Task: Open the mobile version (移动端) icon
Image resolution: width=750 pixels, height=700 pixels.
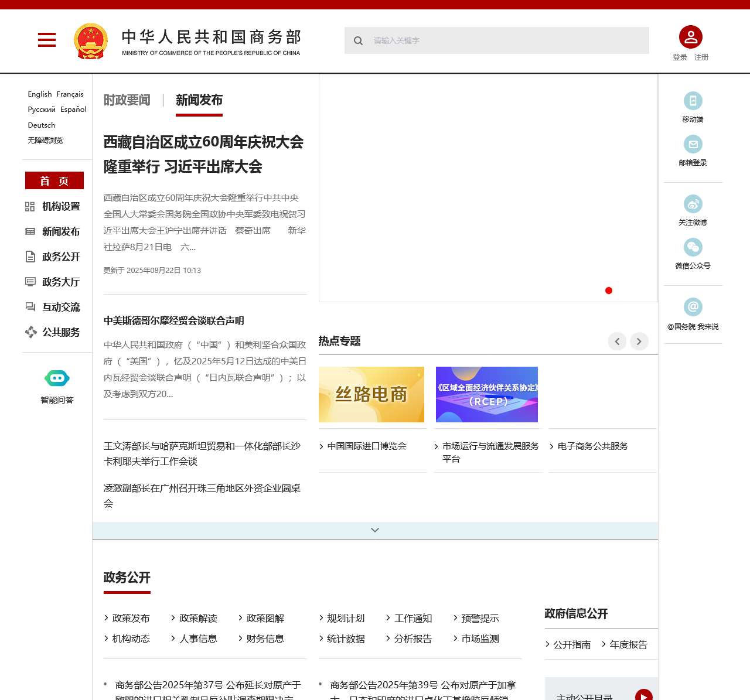Action: [x=693, y=101]
